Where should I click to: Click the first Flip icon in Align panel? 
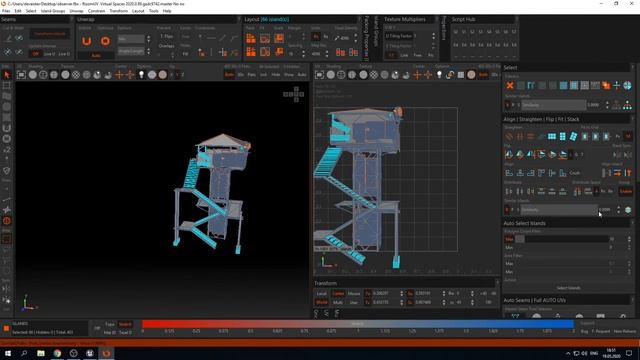pyautogui.click(x=509, y=154)
